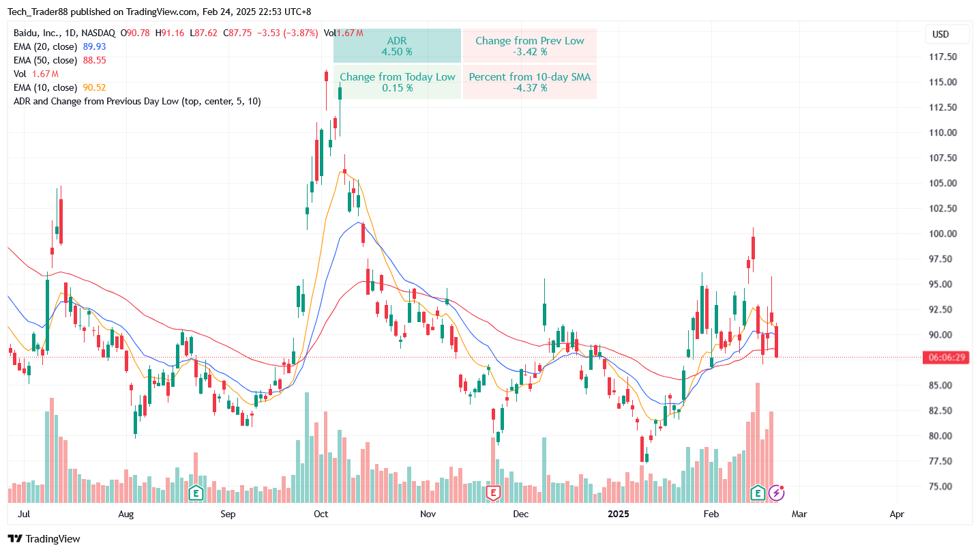Click the Sep label on the time axis
Image resolution: width=980 pixels, height=552 pixels.
[228, 514]
